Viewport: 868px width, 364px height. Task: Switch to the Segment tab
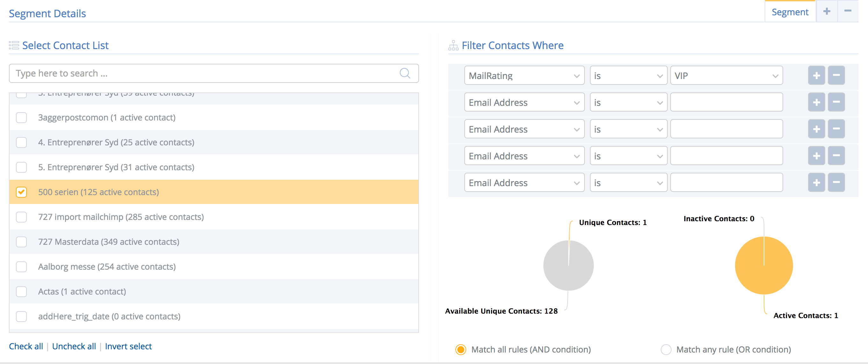[790, 12]
